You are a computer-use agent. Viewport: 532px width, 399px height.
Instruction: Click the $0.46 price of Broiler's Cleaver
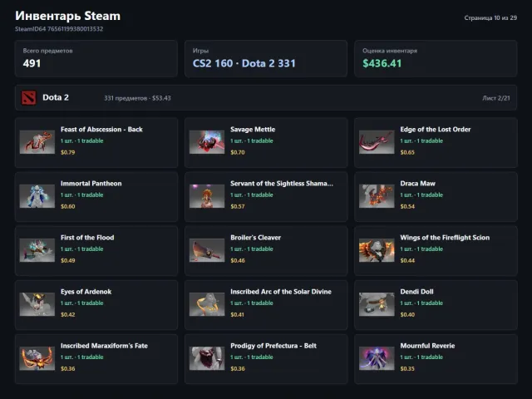[238, 260]
